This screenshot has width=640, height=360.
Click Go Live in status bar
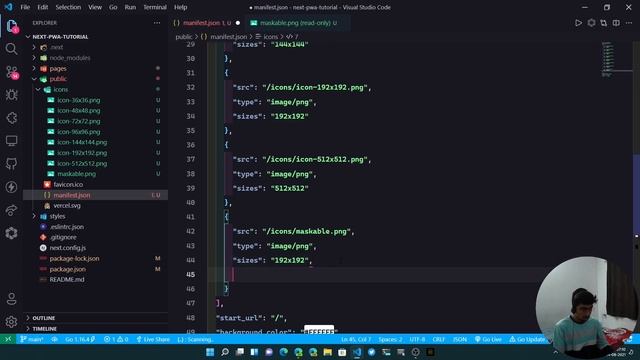(x=488, y=339)
